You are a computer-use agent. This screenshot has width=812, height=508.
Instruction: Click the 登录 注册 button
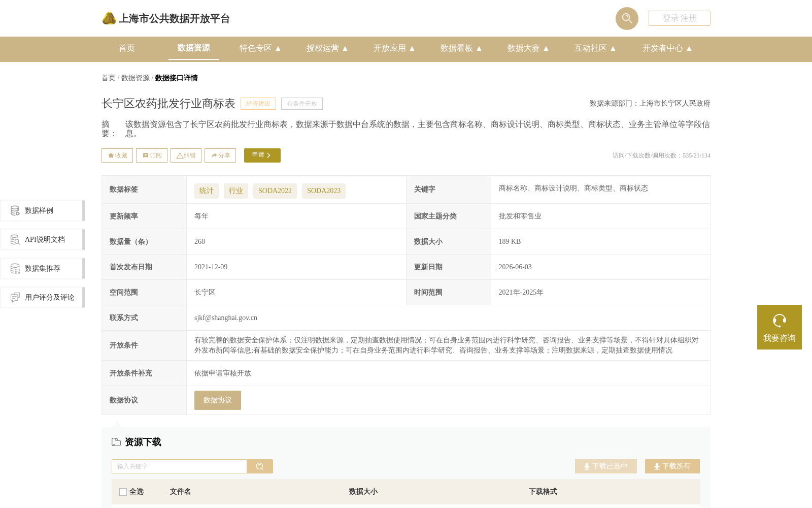pyautogui.click(x=680, y=18)
